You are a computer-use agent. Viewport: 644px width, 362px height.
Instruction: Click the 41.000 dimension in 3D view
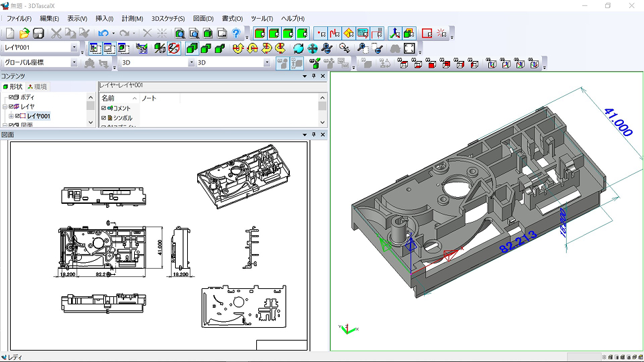point(618,123)
